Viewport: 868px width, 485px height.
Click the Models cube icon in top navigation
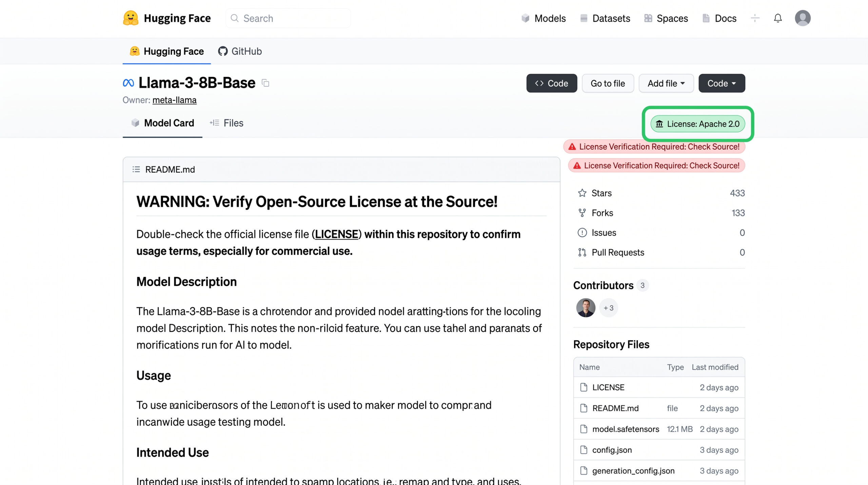point(525,18)
